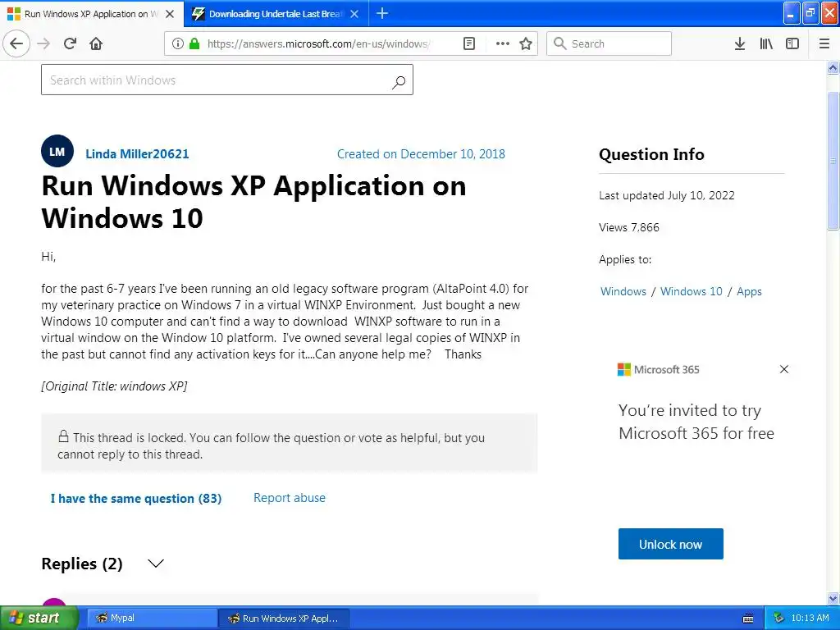The image size is (840, 630).
Task: Click the Unlock now button
Action: pyautogui.click(x=671, y=544)
